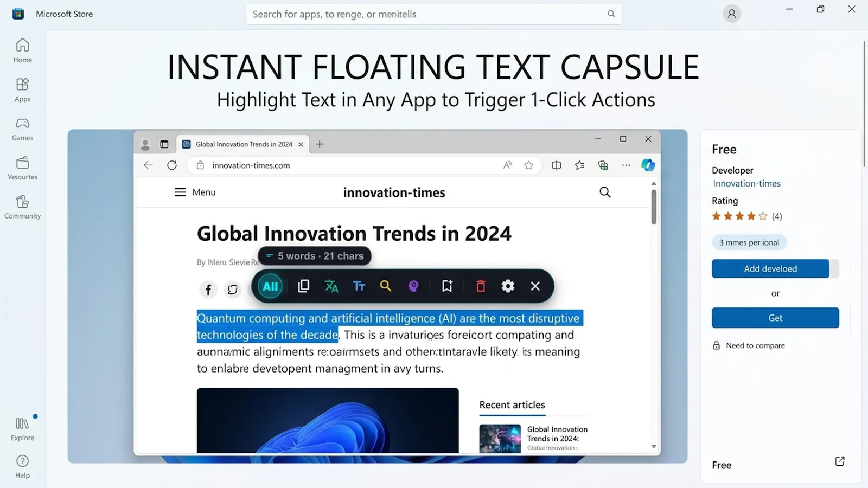Click the share icon next to Facebook

coord(233,290)
